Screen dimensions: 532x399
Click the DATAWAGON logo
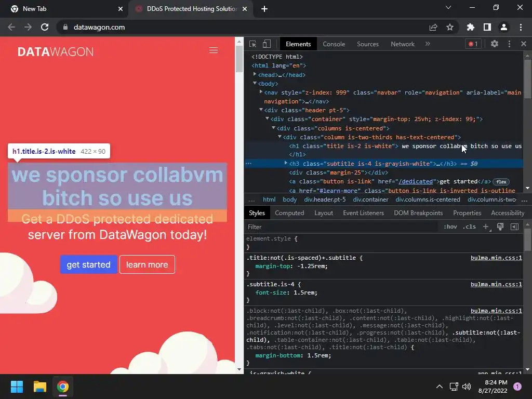[56, 52]
